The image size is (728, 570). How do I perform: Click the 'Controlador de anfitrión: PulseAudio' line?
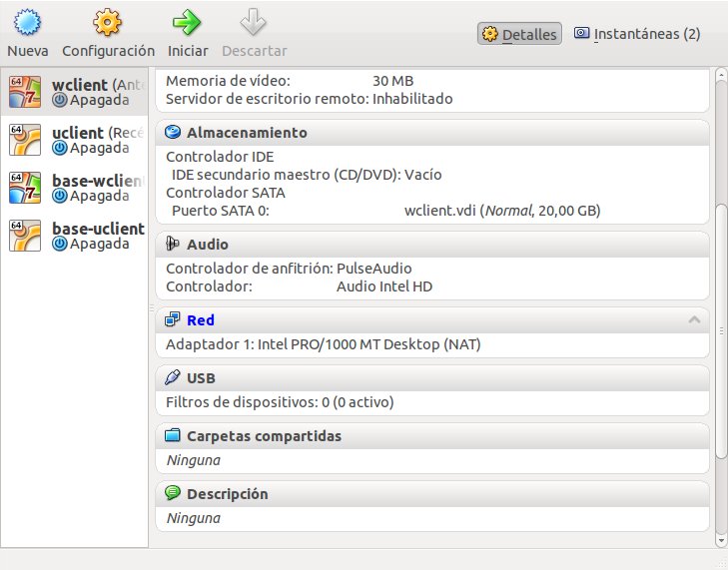(x=289, y=269)
